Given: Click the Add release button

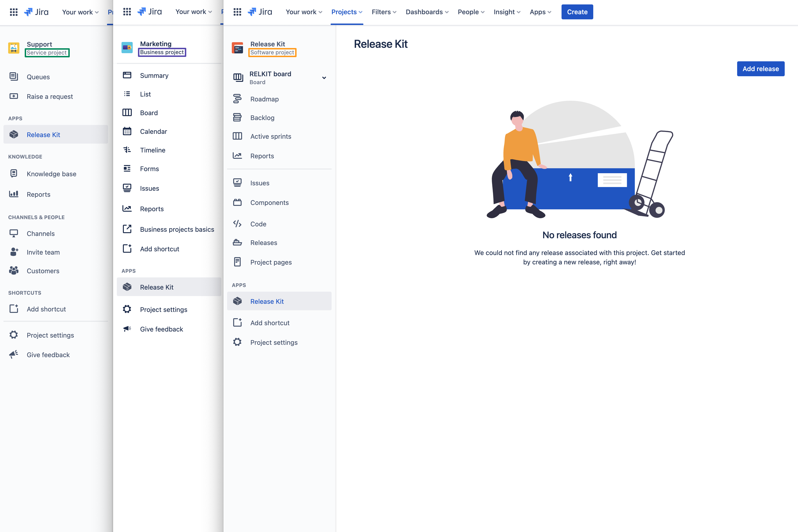Looking at the screenshot, I should (x=760, y=69).
